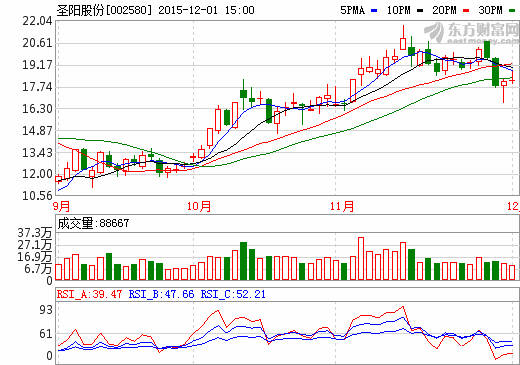This screenshot has height=365, width=520.
Task: Click the 10月 month marker
Action: pyautogui.click(x=199, y=206)
